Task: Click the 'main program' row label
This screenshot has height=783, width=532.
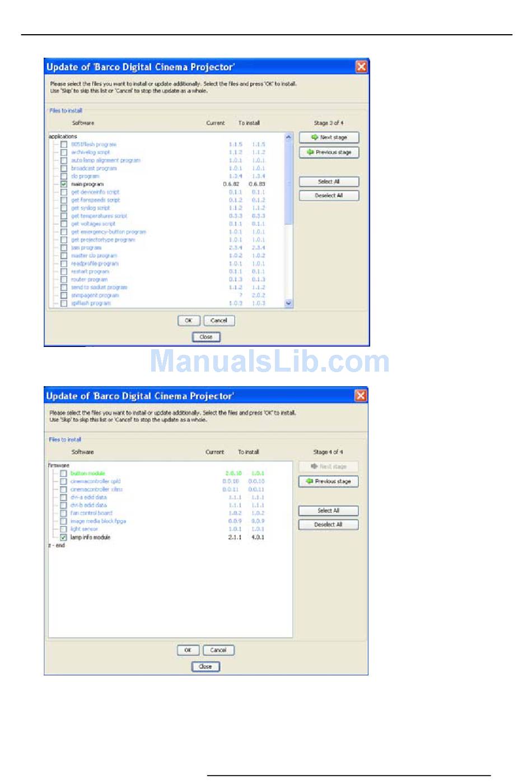Action: tap(87, 184)
